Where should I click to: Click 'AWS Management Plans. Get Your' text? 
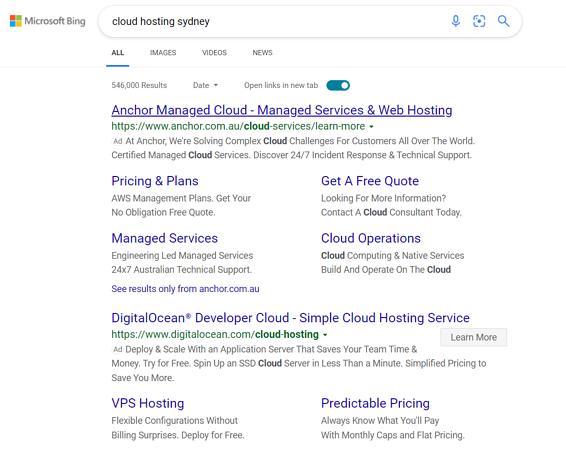[x=181, y=198]
